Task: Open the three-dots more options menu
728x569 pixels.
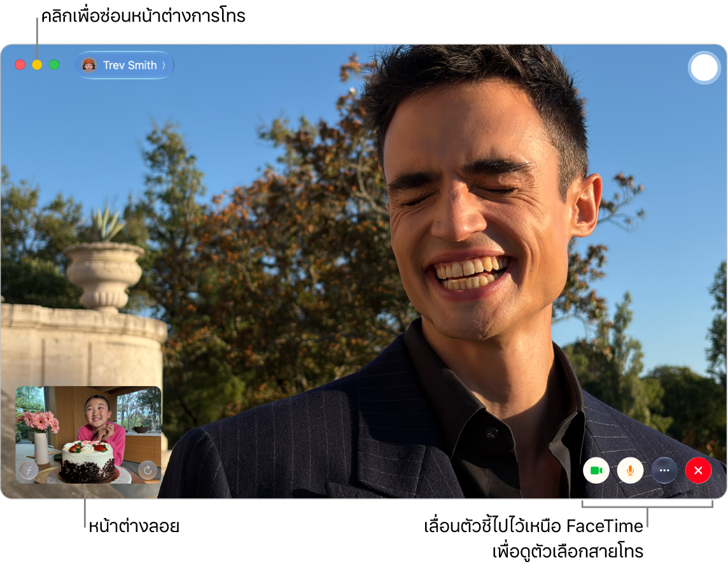Action: pos(664,470)
